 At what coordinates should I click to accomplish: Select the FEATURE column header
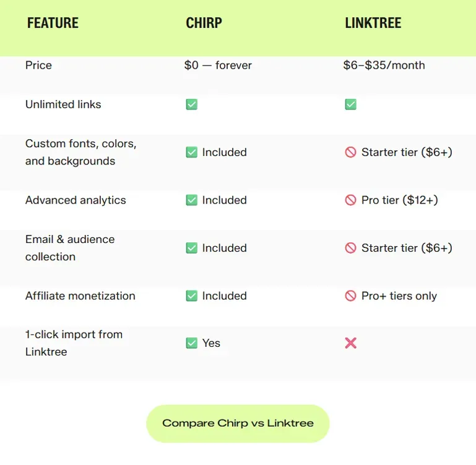pyautogui.click(x=53, y=23)
